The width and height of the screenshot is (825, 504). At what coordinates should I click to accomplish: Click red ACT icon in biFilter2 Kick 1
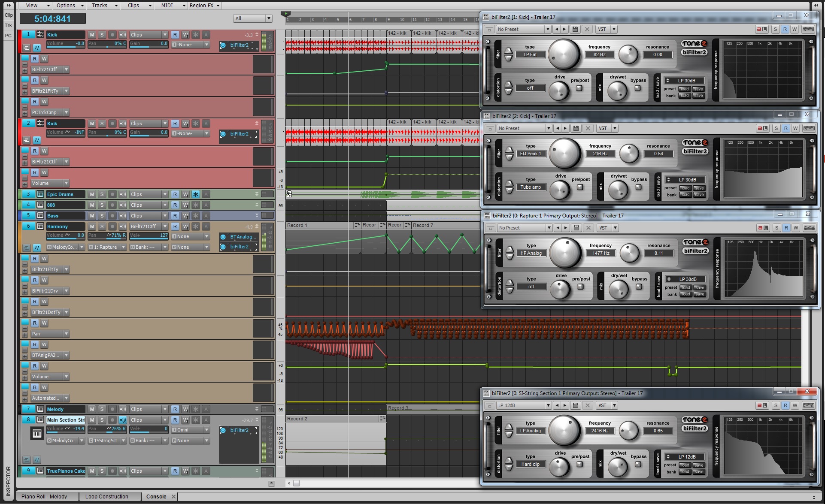762,29
